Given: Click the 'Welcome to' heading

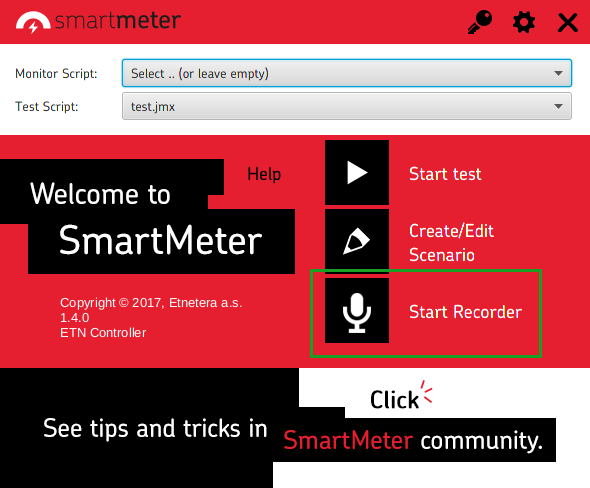Looking at the screenshot, I should click(x=100, y=194).
